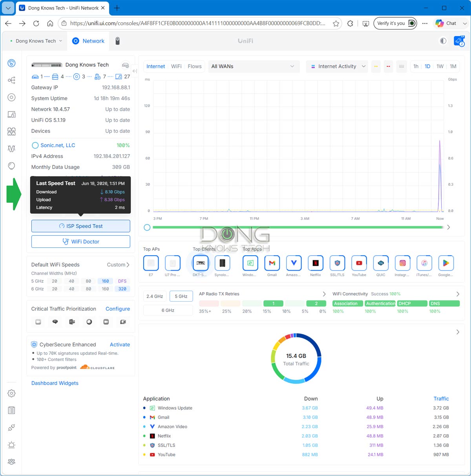Viewport: 471px width, 476px height.
Task: Open the Integrations plug icon in sidebar
Action: click(x=12, y=427)
